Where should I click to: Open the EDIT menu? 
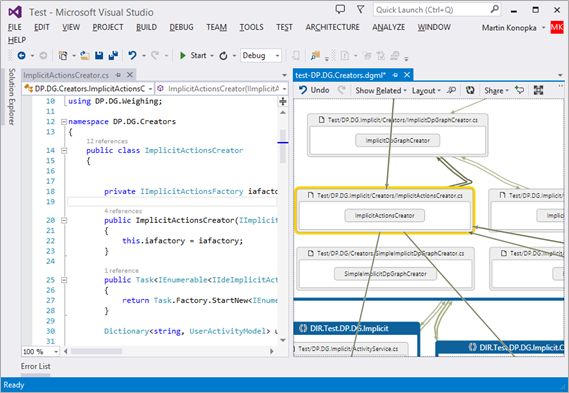point(42,27)
